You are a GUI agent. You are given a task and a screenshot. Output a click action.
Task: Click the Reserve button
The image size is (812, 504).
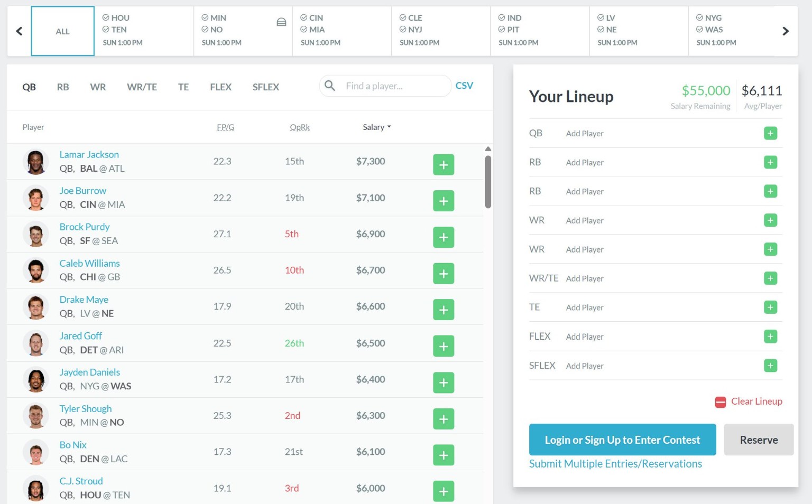pos(759,440)
